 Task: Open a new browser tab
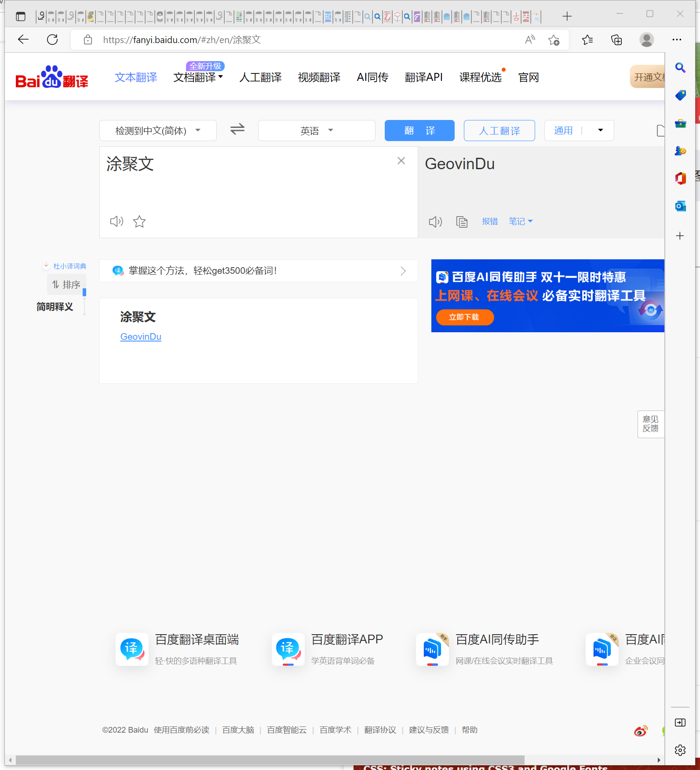pos(567,17)
